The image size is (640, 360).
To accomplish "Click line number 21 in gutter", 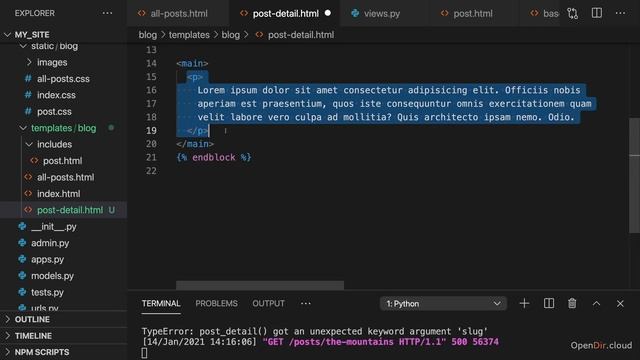I will tap(151, 158).
